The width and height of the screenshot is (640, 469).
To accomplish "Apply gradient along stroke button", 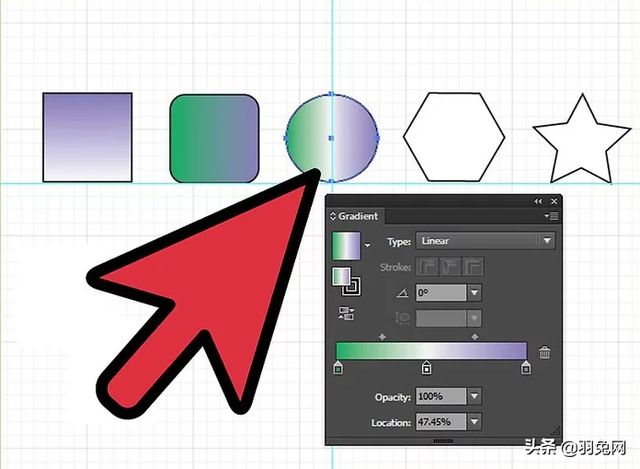I will (450, 267).
